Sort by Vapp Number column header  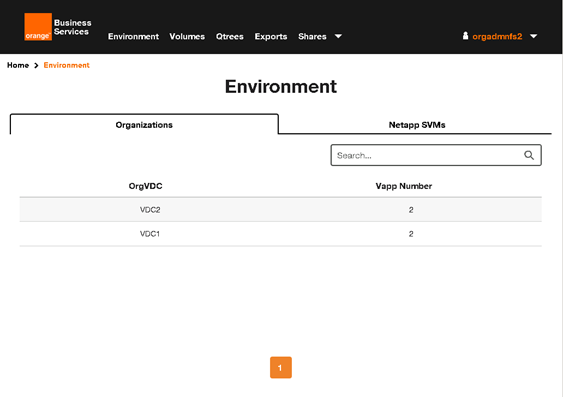404,186
